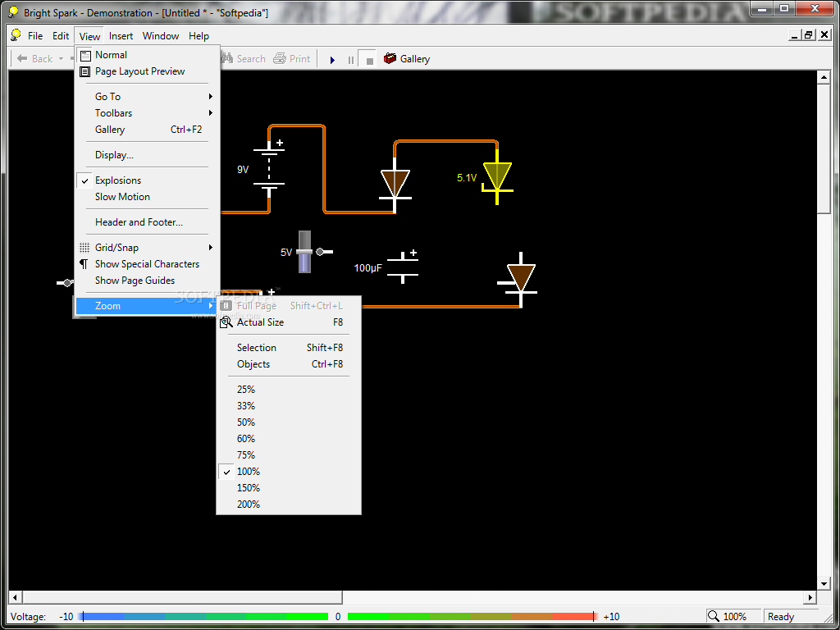Click the vertical scrollbar down arrow
840x630 pixels.
[824, 583]
